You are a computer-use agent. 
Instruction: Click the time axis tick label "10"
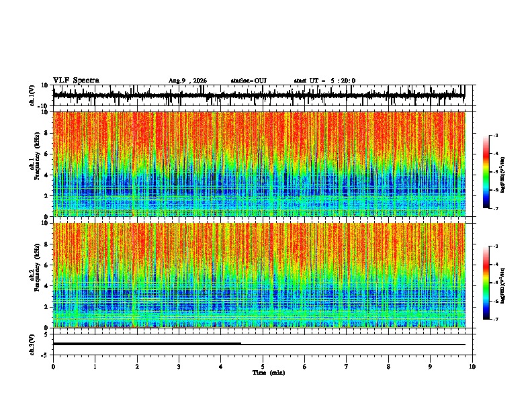pyautogui.click(x=472, y=367)
